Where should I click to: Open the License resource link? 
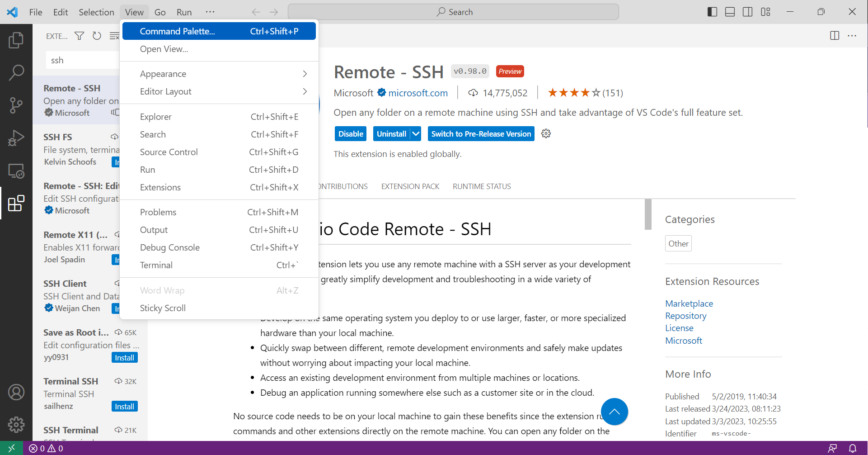coord(679,328)
